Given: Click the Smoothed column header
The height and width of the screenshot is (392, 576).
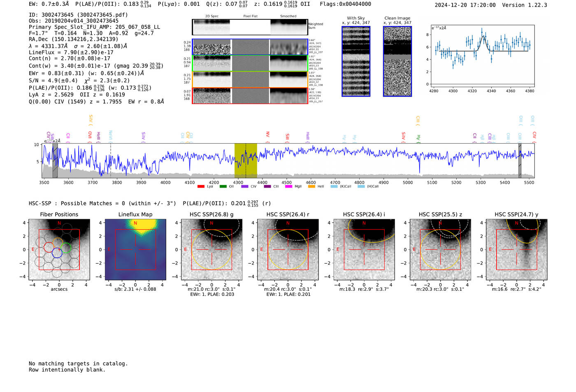Looking at the screenshot, I should pyautogui.click(x=288, y=16).
